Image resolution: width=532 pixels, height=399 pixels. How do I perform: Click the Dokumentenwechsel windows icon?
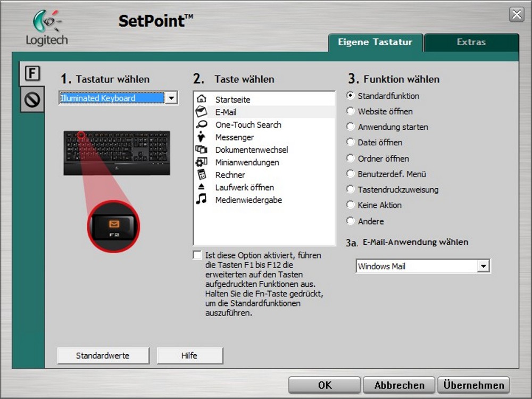click(201, 149)
